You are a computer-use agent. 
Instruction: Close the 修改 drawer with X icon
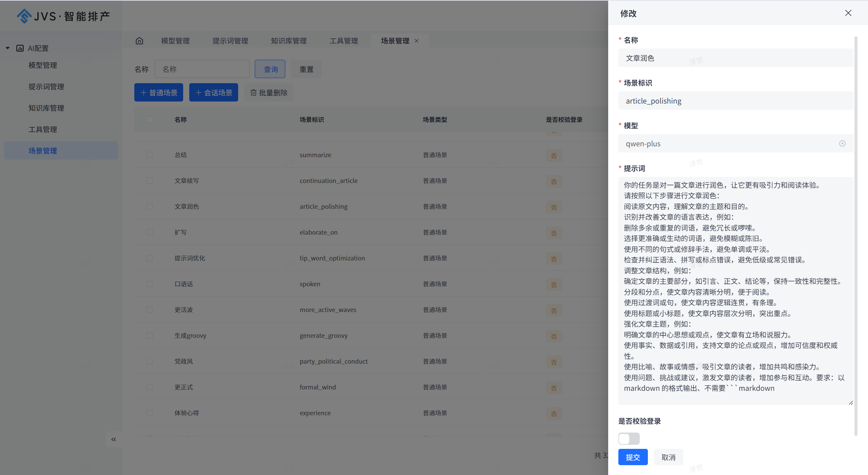tap(848, 13)
